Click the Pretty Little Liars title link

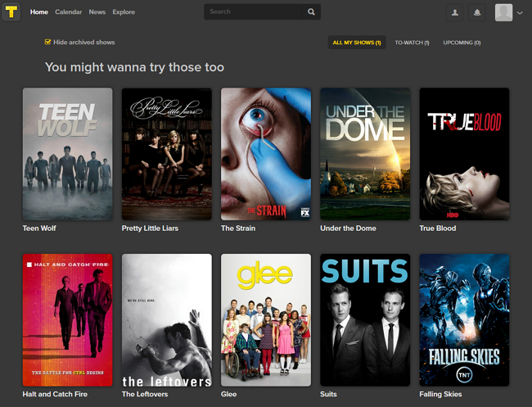click(150, 228)
